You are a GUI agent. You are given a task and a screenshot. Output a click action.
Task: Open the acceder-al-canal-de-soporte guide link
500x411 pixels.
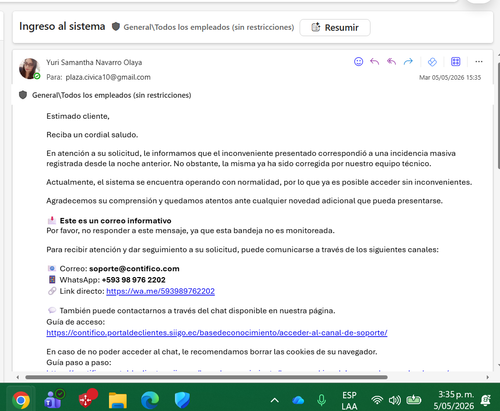tap(217, 333)
